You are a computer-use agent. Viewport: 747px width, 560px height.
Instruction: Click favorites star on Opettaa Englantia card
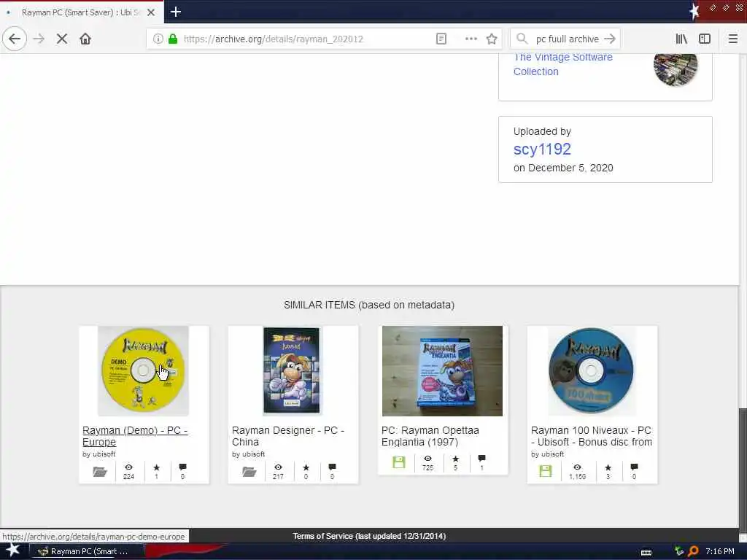[x=455, y=459]
